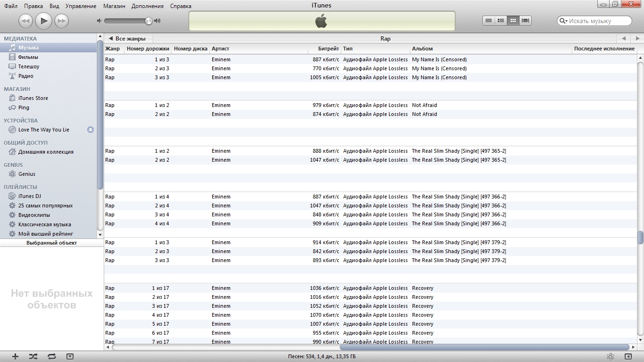Screen dimensions: 644x362
Task: Sort by the Жанр column header
Action: (x=114, y=49)
